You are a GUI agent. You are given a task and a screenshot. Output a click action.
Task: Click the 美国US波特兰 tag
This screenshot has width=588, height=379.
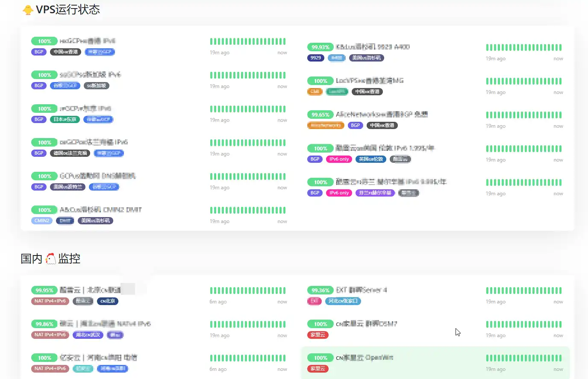[x=68, y=187]
